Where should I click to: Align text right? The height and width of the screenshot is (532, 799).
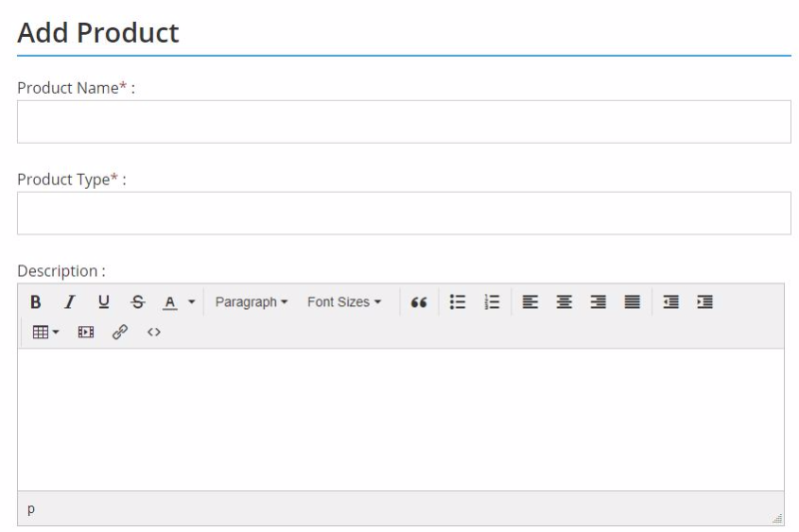(598, 301)
